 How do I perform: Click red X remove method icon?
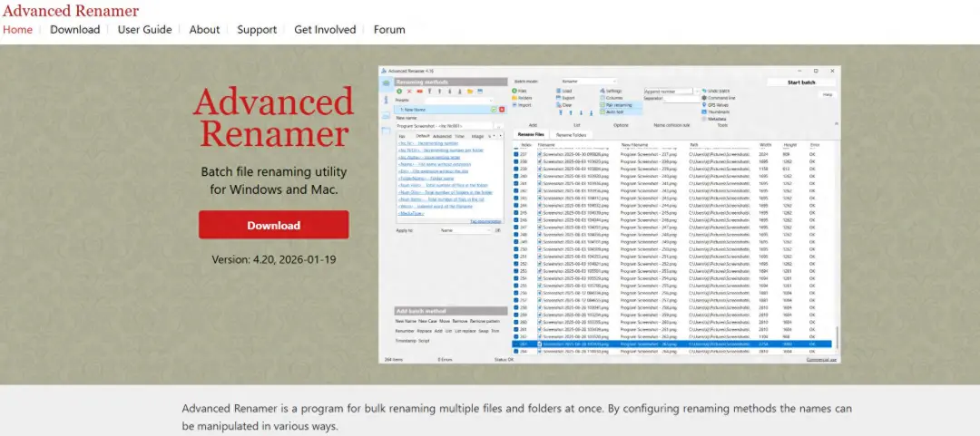(409, 92)
